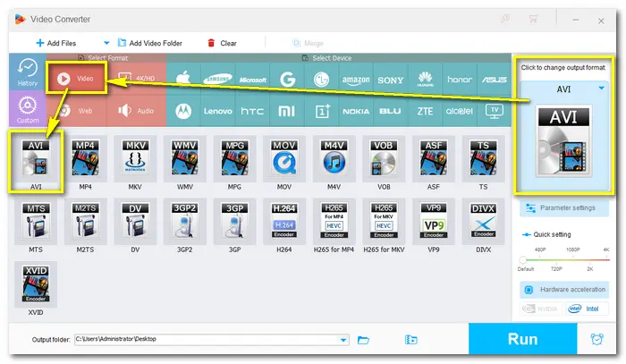
Task: Open Motorola device presets
Action: tap(183, 111)
